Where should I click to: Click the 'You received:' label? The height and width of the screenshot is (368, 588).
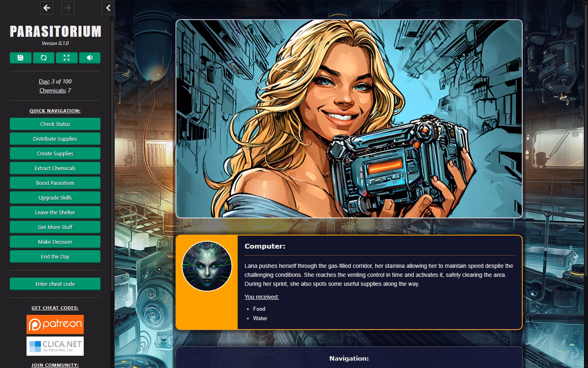pyautogui.click(x=262, y=297)
